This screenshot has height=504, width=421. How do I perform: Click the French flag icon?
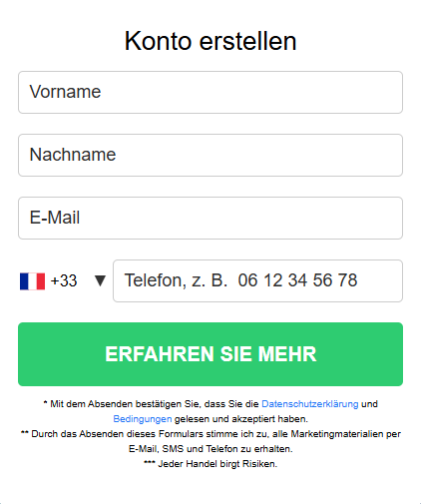(x=32, y=281)
